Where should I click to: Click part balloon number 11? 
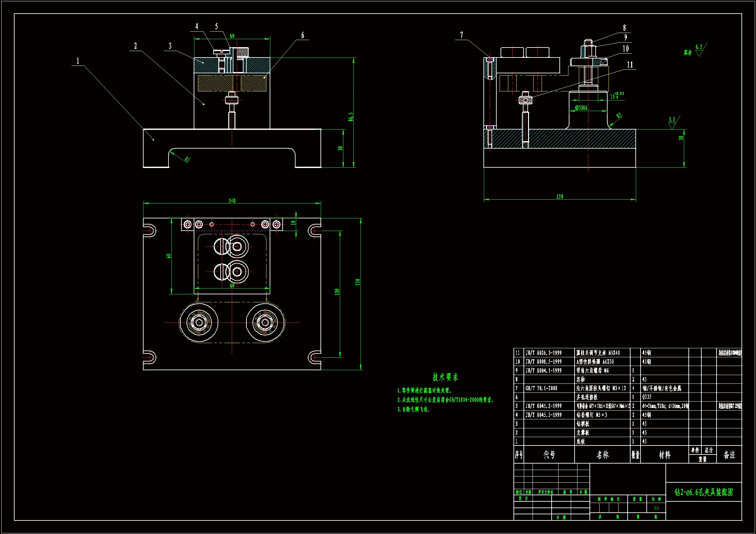[630, 65]
